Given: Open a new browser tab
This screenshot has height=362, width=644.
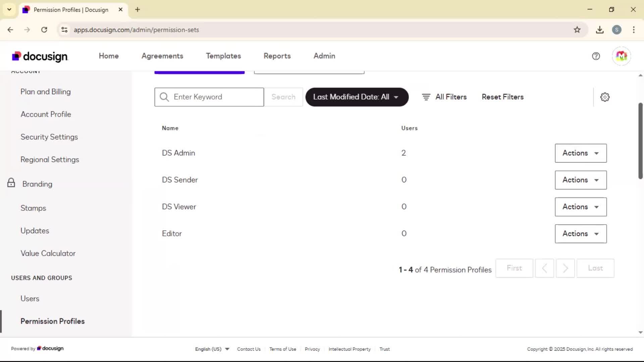Looking at the screenshot, I should (138, 9).
